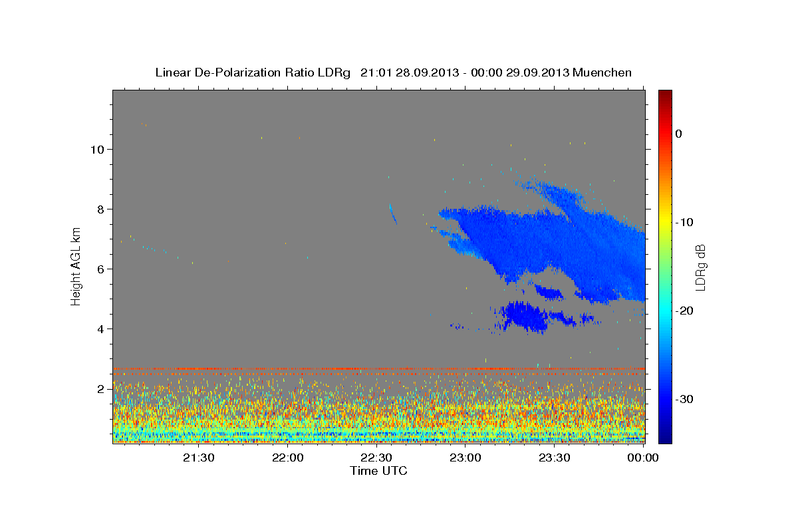Click the colorbar value -10
This screenshot has height=532, width=798.
(x=685, y=222)
